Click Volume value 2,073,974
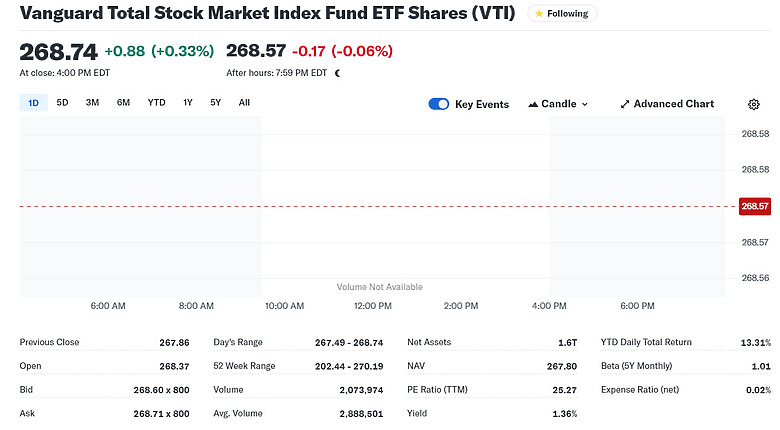 [361, 390]
